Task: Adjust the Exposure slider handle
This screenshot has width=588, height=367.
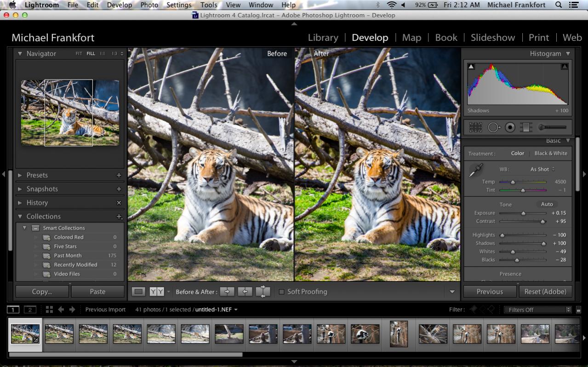Action: (x=523, y=213)
